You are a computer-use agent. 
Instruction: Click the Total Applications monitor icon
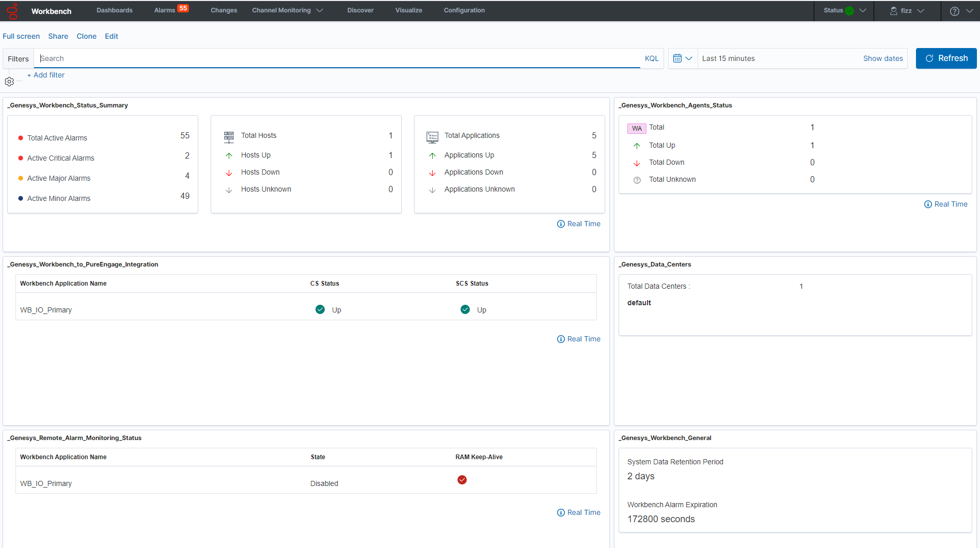432,137
